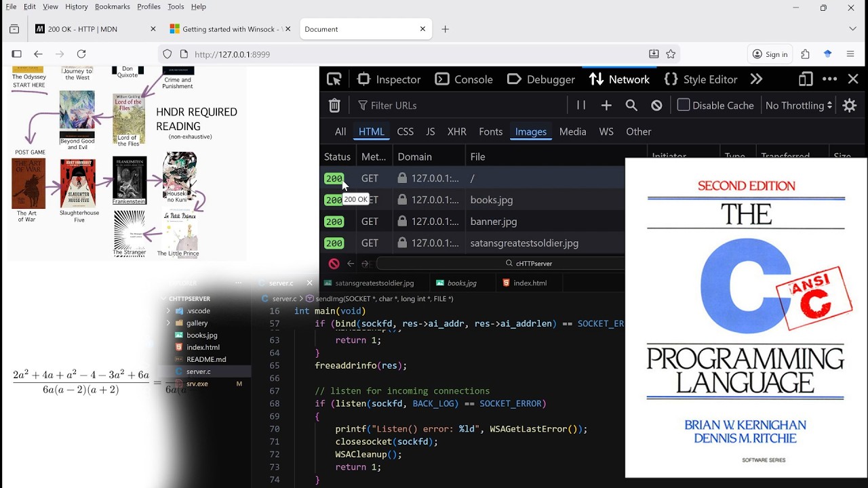Viewport: 868px width, 488px height.
Task: Open the Extensions puzzle icon
Action: (x=806, y=54)
